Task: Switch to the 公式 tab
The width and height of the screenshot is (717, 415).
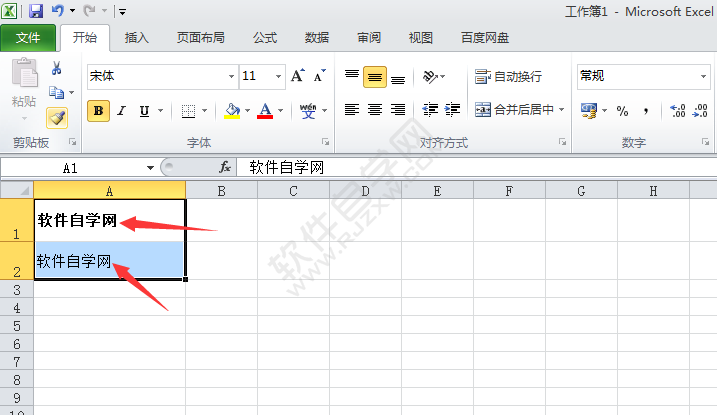Action: 265,38
